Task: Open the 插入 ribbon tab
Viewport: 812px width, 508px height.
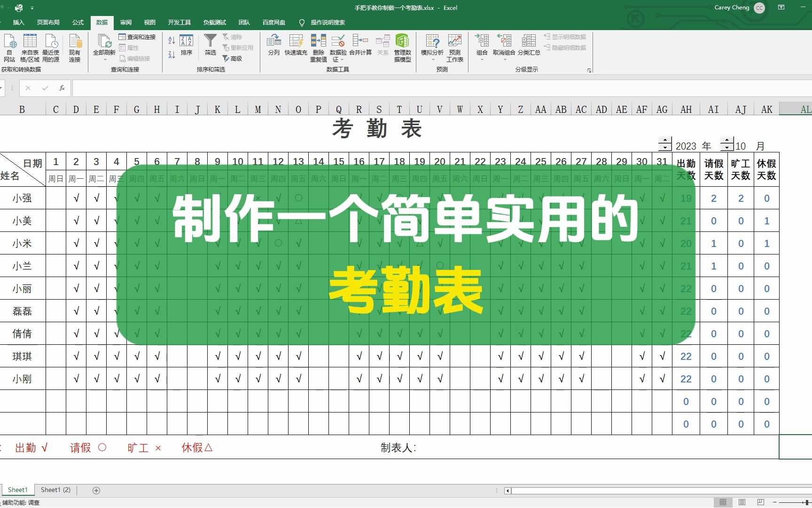Action: tap(18, 22)
